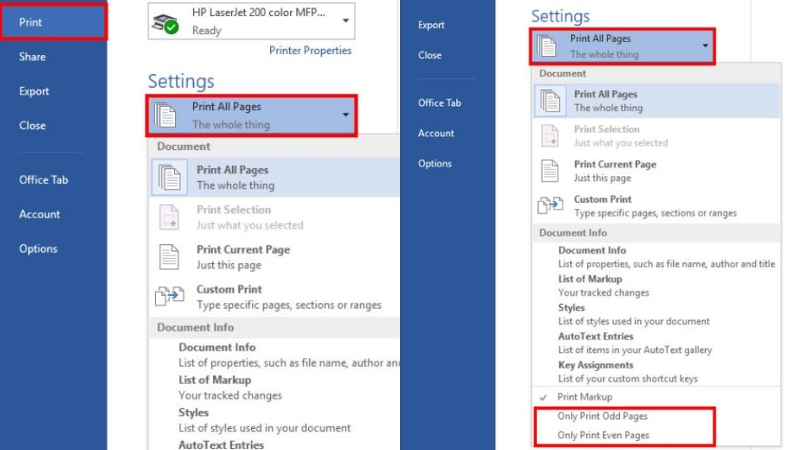This screenshot has width=800, height=450.
Task: Open the Share sidebar item
Action: point(32,57)
